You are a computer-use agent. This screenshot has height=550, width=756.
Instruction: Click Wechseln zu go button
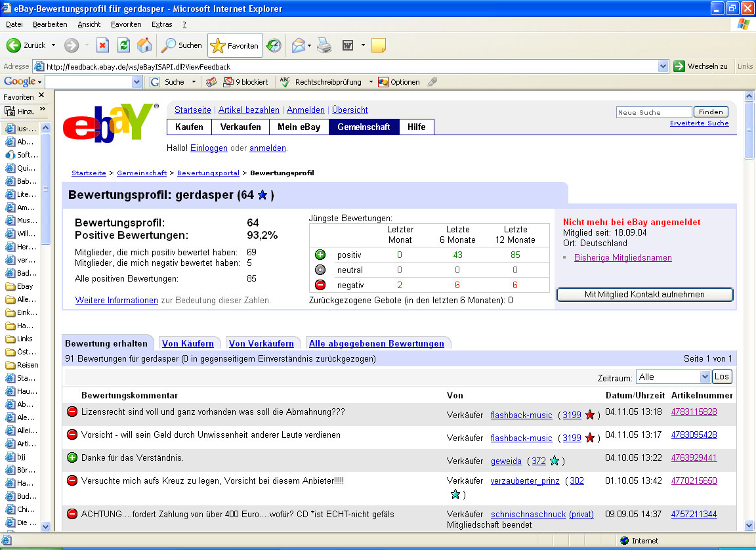click(701, 66)
